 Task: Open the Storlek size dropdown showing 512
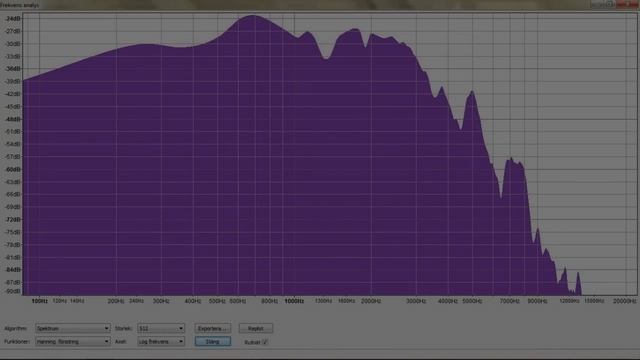(x=161, y=328)
